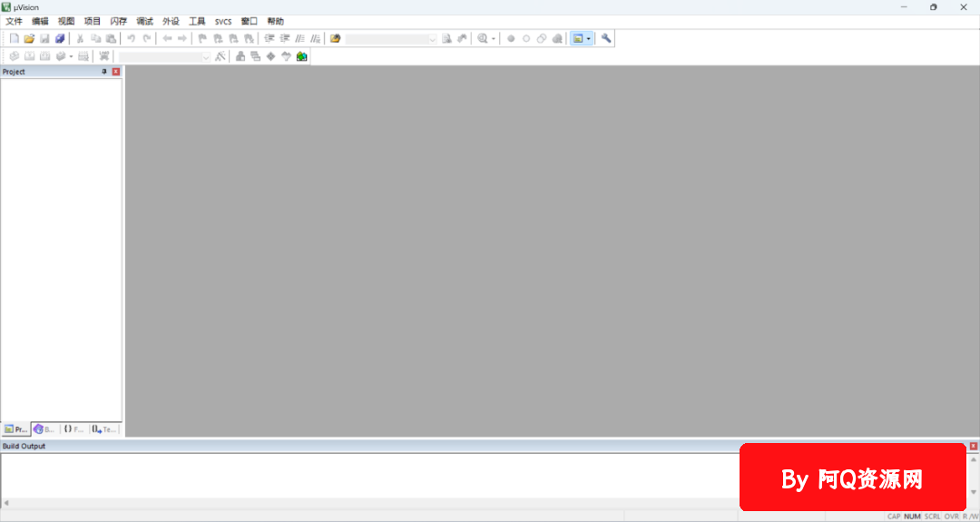Click the Manage Project Items icon

pyautogui.click(x=240, y=56)
